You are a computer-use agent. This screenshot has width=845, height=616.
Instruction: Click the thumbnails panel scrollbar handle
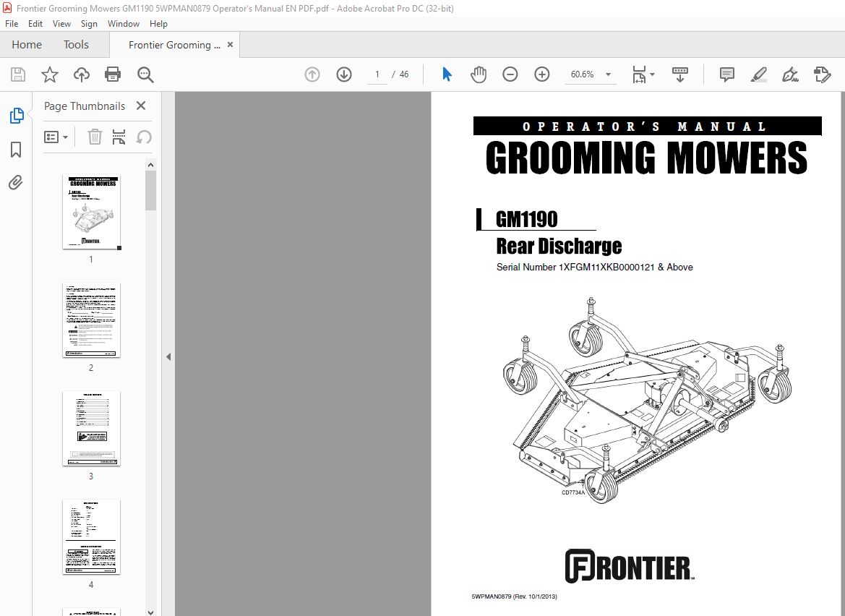tap(151, 190)
